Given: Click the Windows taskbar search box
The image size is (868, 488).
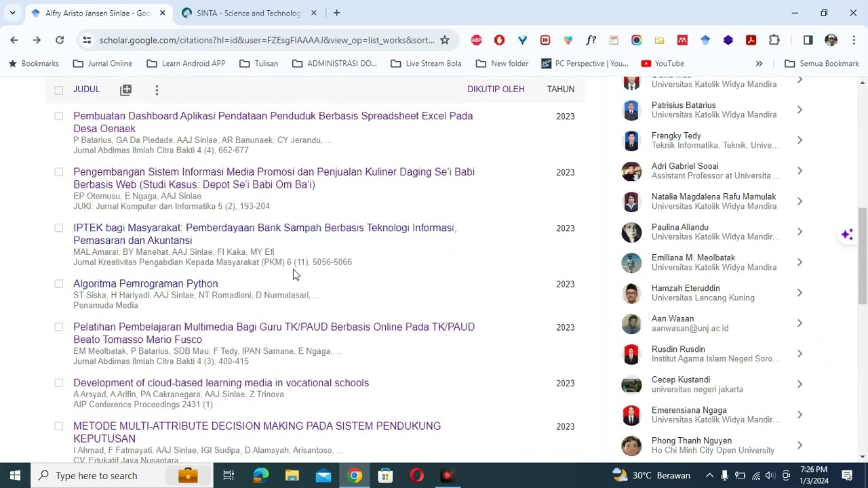Looking at the screenshot, I should point(122,475).
